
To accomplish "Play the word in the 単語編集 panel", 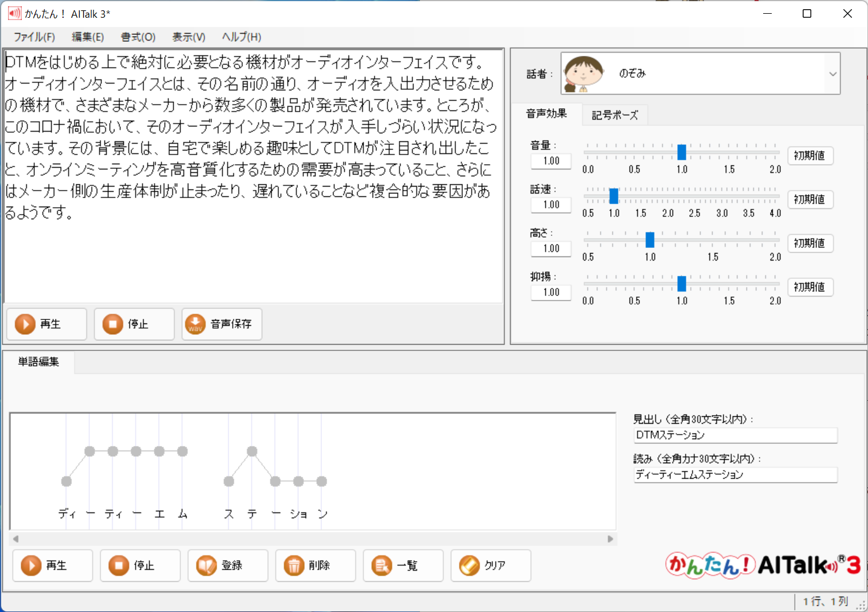I will [x=53, y=566].
